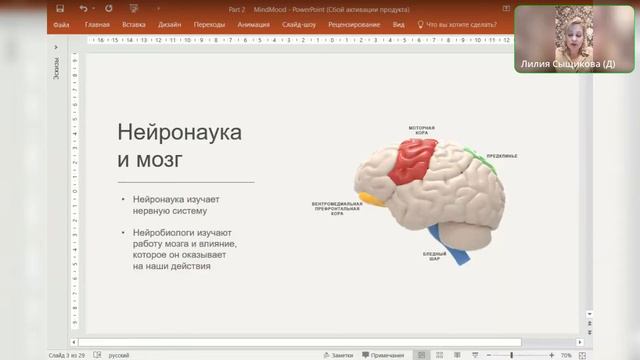The width and height of the screenshot is (640, 360).
Task: Click 'Слайд 3 из 29' status indicator
Action: point(67,356)
